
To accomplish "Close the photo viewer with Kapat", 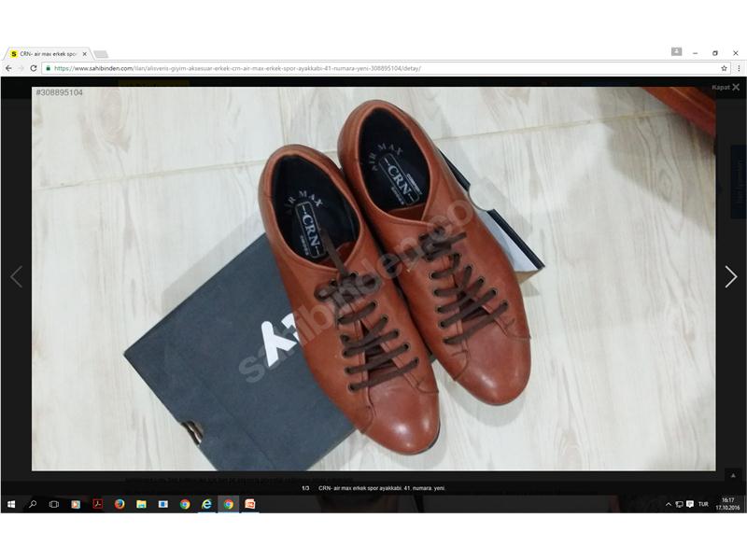I will click(x=726, y=87).
